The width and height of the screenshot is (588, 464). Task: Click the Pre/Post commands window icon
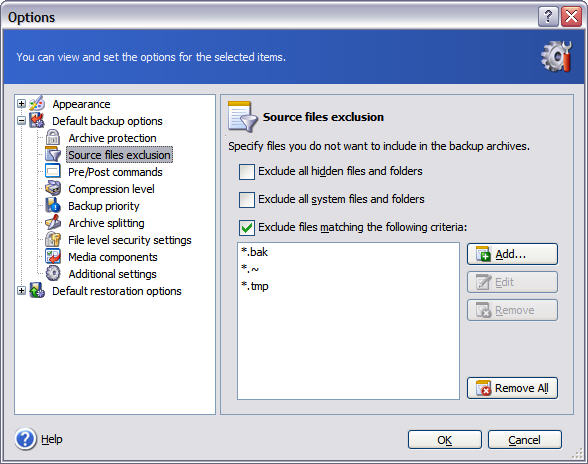click(x=52, y=171)
